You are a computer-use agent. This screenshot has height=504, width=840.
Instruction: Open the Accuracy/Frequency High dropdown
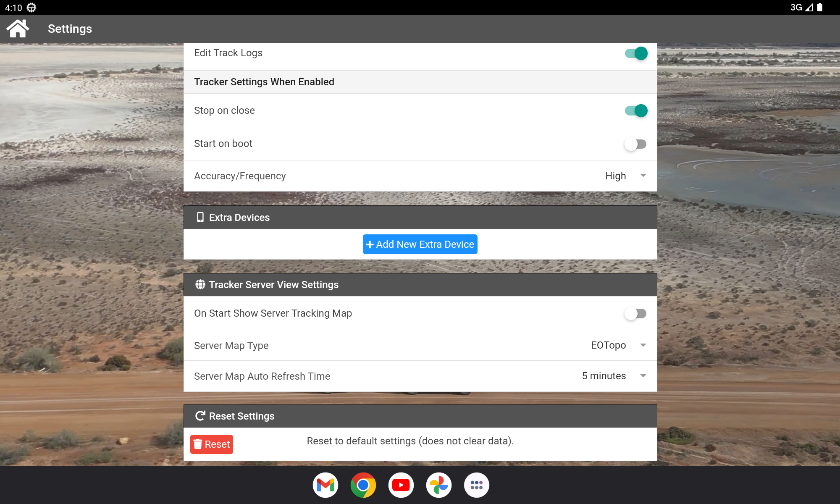pos(625,176)
